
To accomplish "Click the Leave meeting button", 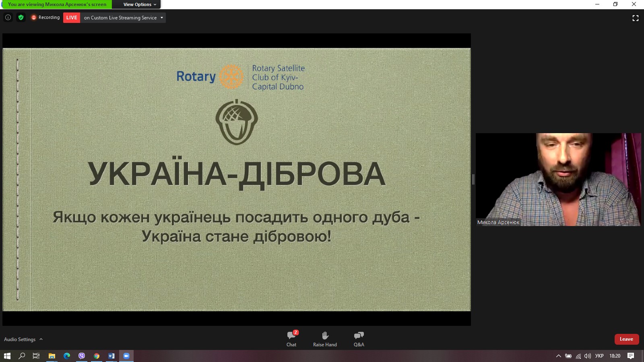I will [x=626, y=339].
